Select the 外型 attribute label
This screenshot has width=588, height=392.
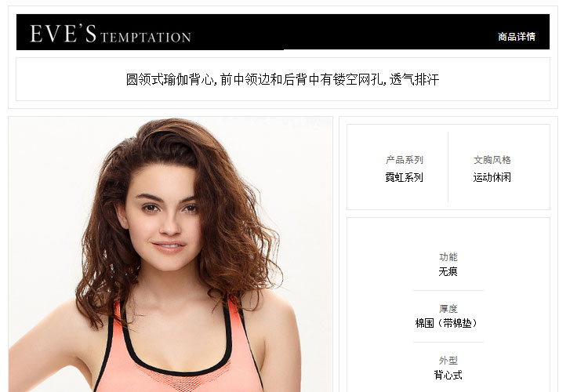click(448, 361)
